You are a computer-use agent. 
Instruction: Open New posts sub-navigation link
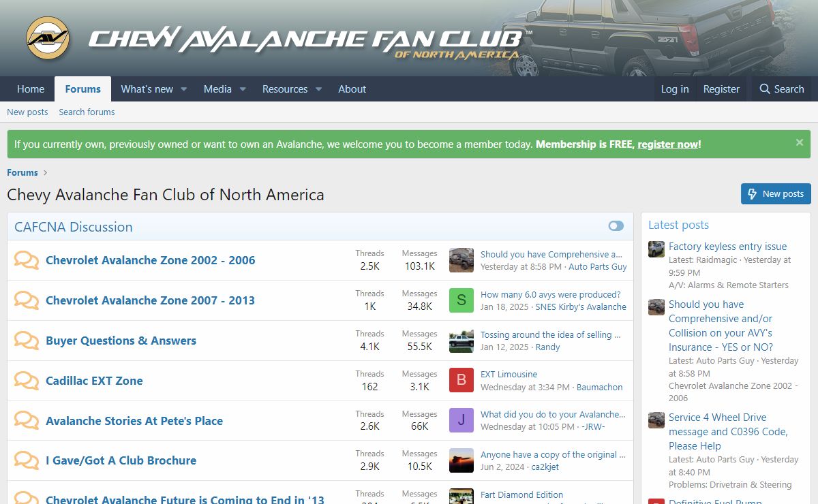tap(27, 112)
